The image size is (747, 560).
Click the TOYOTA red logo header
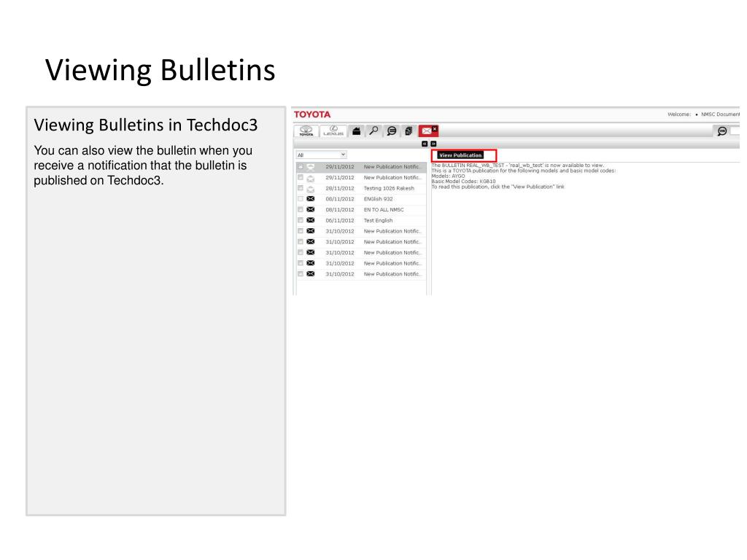(x=312, y=114)
